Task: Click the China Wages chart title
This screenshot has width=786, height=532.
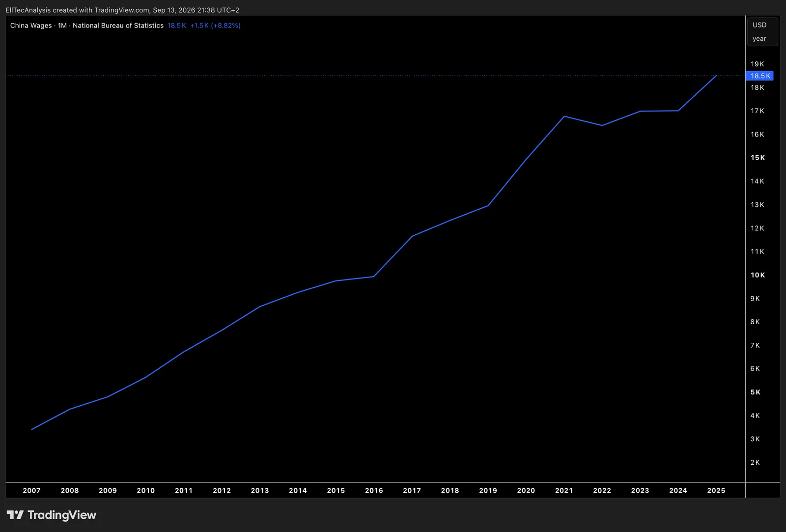Action: tap(31, 26)
